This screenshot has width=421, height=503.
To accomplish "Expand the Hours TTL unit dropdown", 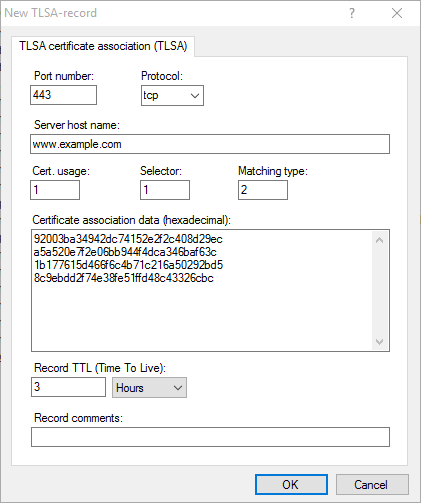I will point(149,388).
